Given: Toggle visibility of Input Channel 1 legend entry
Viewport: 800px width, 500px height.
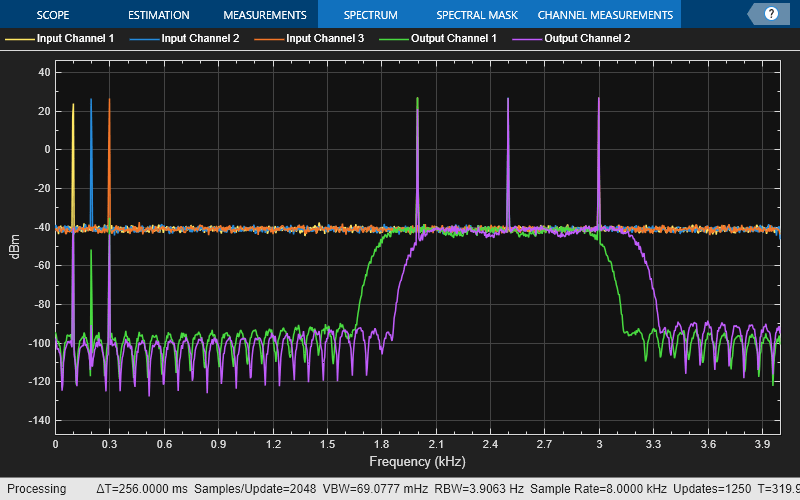Looking at the screenshot, I should (x=75, y=39).
